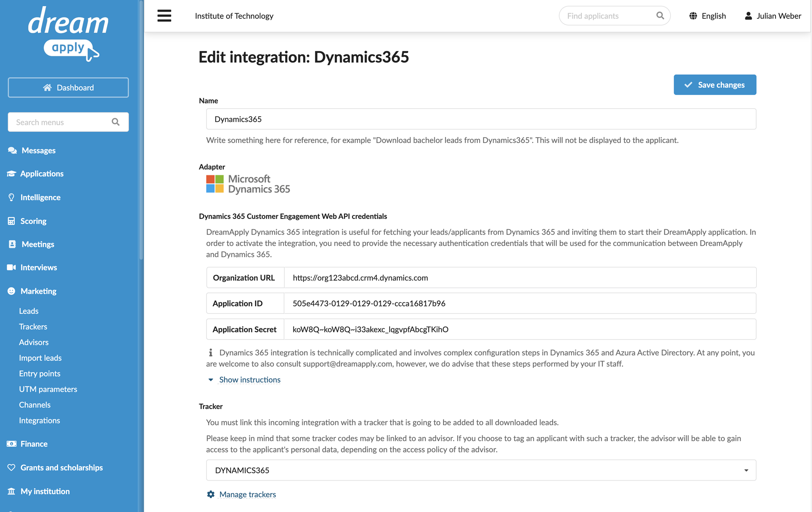
Task: Click the Application ID input field
Action: [520, 303]
